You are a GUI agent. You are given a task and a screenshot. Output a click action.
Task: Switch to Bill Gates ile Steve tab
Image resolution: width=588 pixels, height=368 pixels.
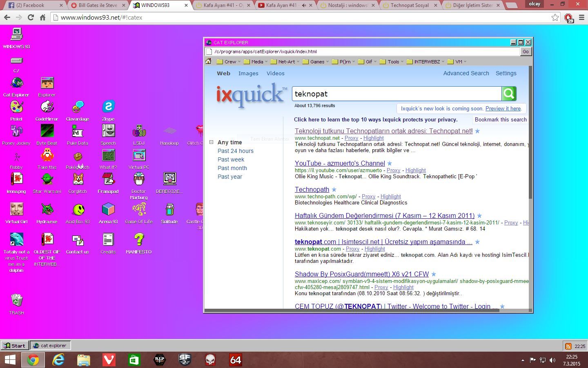[x=98, y=5]
